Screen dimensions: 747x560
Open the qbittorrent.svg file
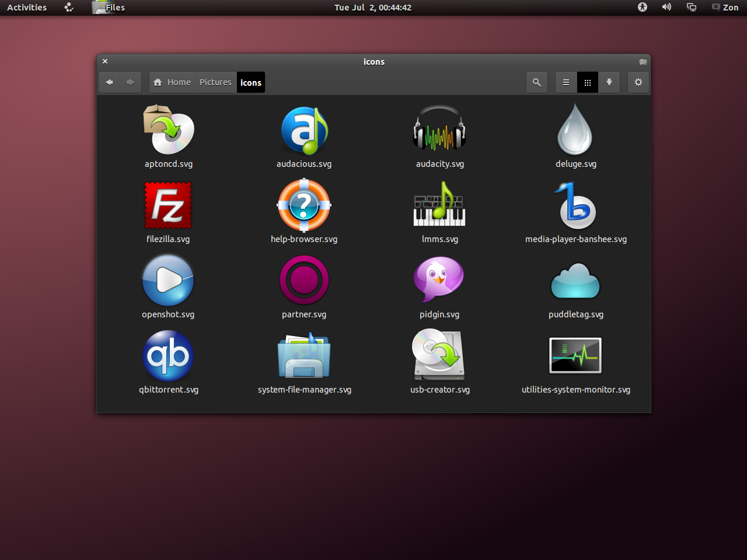coord(168,356)
